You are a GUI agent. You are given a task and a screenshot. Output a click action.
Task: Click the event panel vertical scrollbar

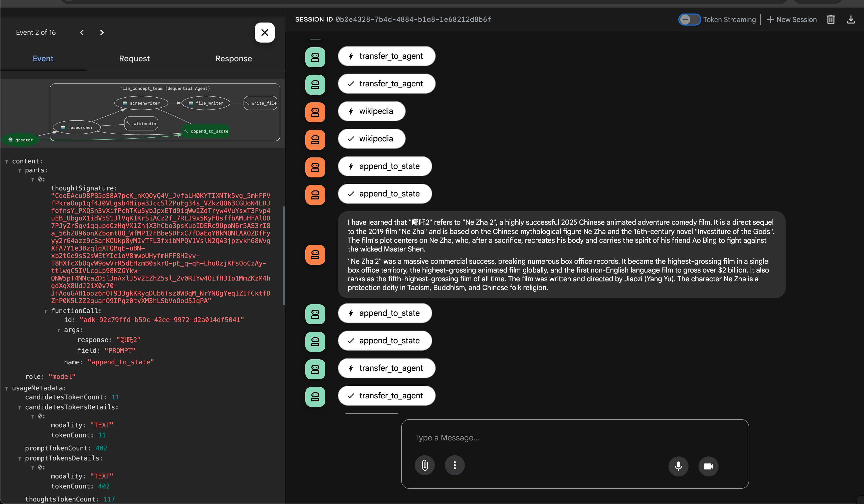pos(284,256)
